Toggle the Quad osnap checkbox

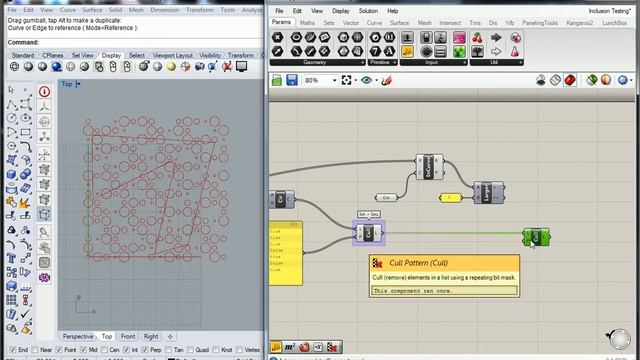point(190,350)
